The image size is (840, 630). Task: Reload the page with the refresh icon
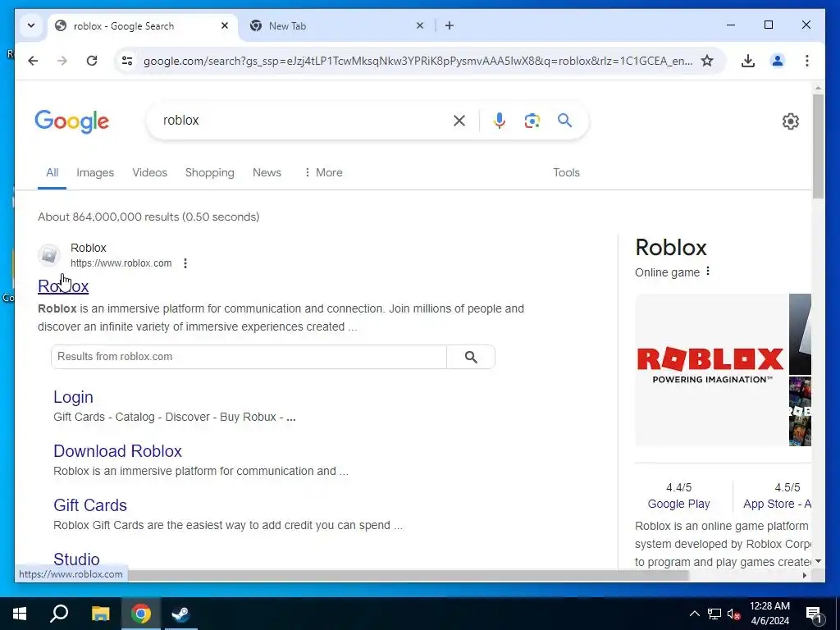point(92,61)
